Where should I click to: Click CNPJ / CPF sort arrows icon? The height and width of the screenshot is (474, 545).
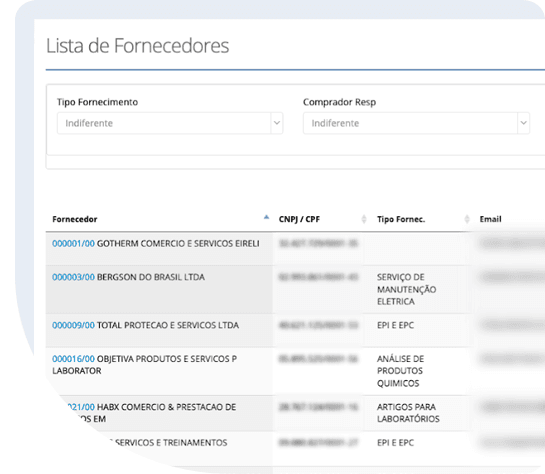click(x=364, y=219)
